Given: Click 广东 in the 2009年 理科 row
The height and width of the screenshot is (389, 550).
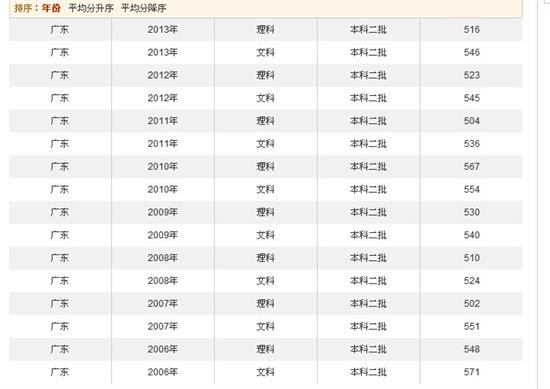Looking at the screenshot, I should pyautogui.click(x=60, y=212).
